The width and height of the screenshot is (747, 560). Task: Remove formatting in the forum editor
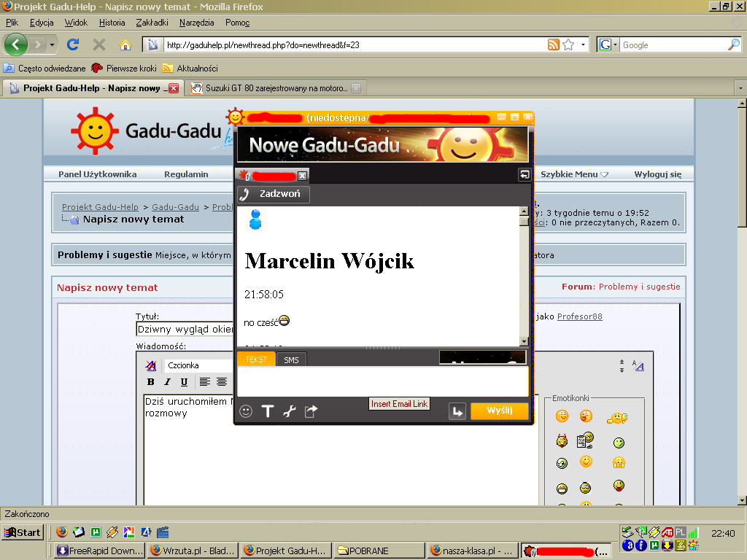point(151,365)
